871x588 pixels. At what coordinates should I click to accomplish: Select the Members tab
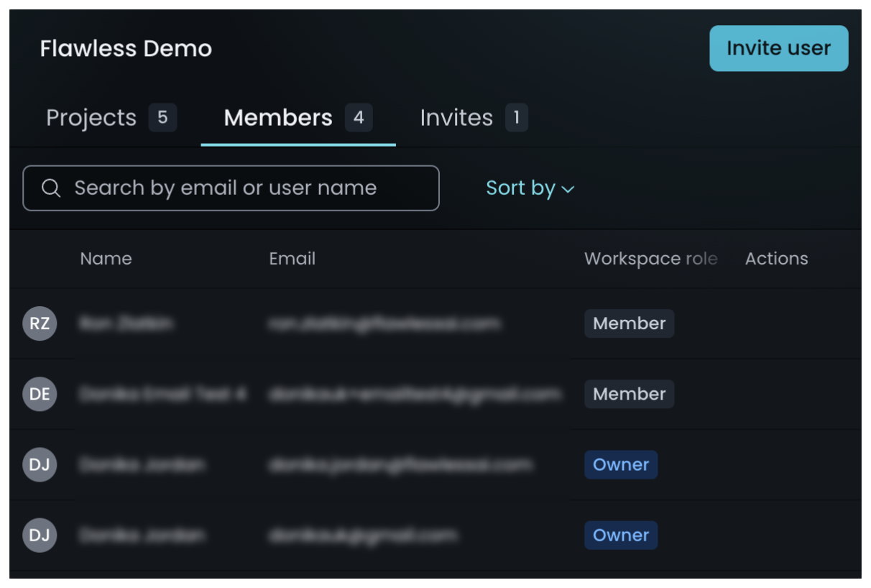(x=298, y=118)
